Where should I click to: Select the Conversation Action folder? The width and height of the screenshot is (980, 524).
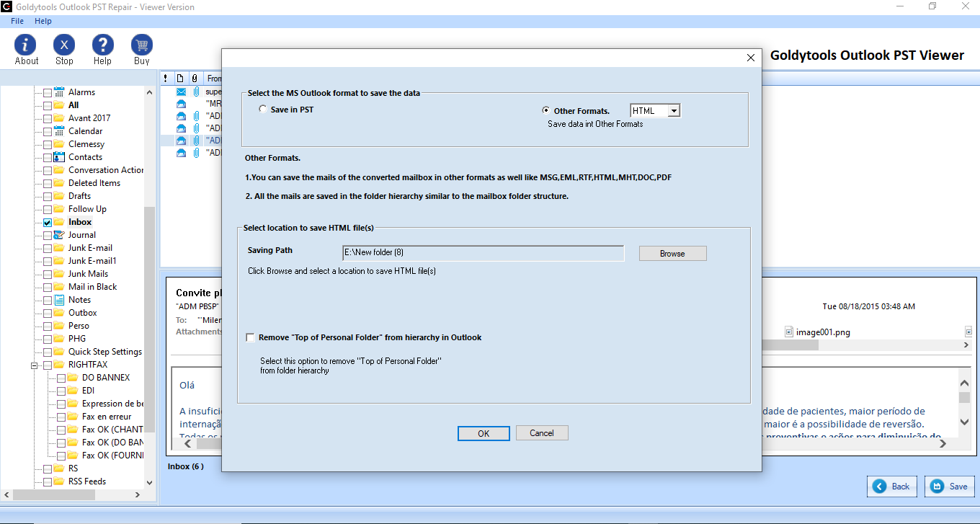(106, 170)
